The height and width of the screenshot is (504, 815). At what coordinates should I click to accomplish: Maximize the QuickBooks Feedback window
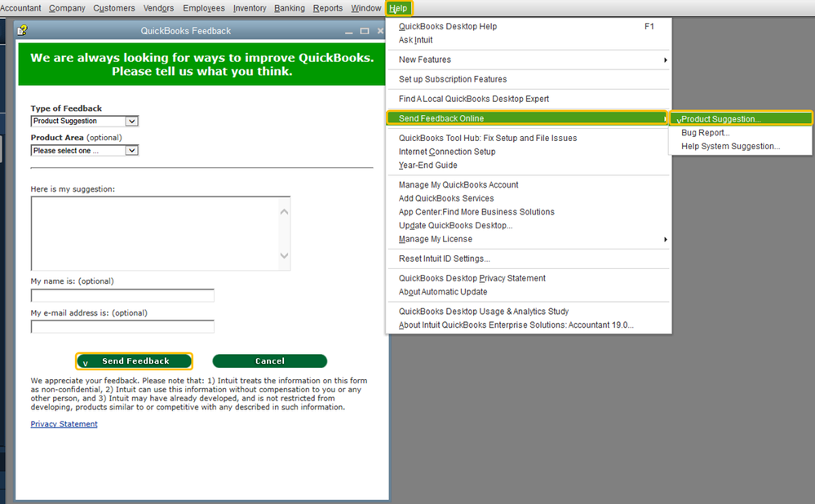[x=365, y=31]
